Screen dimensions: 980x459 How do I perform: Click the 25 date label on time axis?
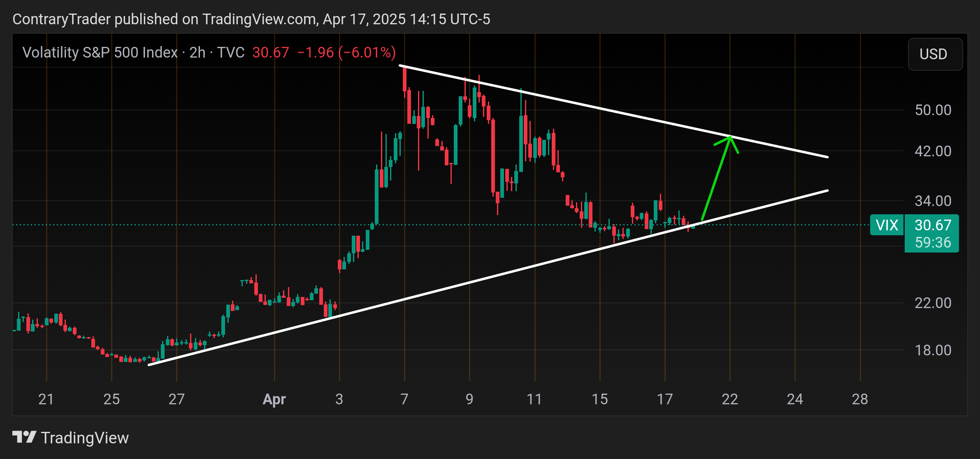tap(111, 399)
